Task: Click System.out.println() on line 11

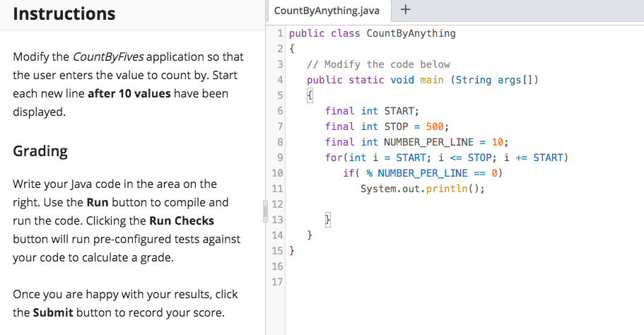Action: point(423,189)
